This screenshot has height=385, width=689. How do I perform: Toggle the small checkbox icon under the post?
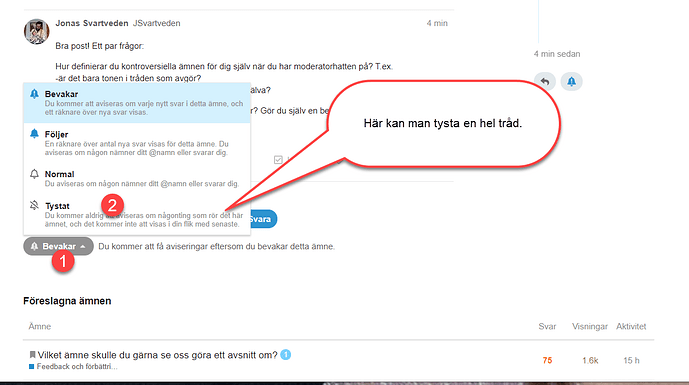coord(278,160)
